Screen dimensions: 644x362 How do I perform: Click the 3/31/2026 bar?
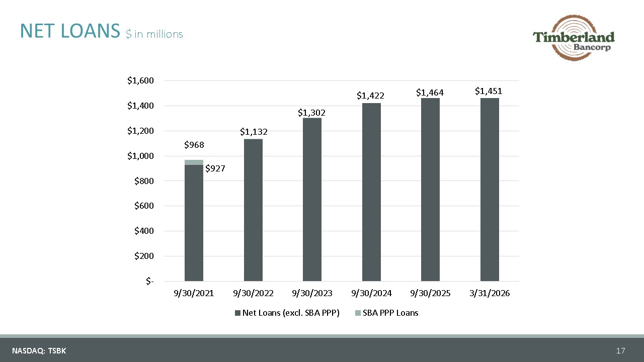[x=490, y=190]
